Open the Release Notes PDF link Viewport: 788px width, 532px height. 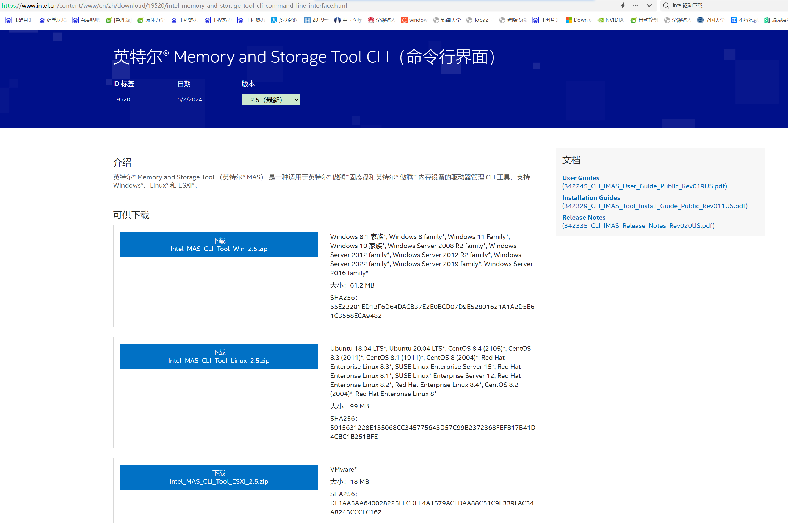638,222
